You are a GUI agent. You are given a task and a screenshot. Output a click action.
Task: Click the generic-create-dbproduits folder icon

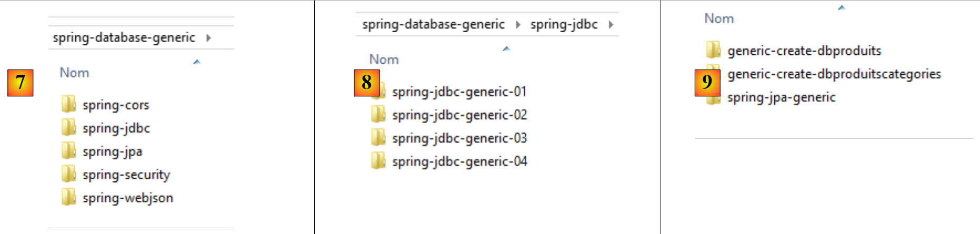713,50
